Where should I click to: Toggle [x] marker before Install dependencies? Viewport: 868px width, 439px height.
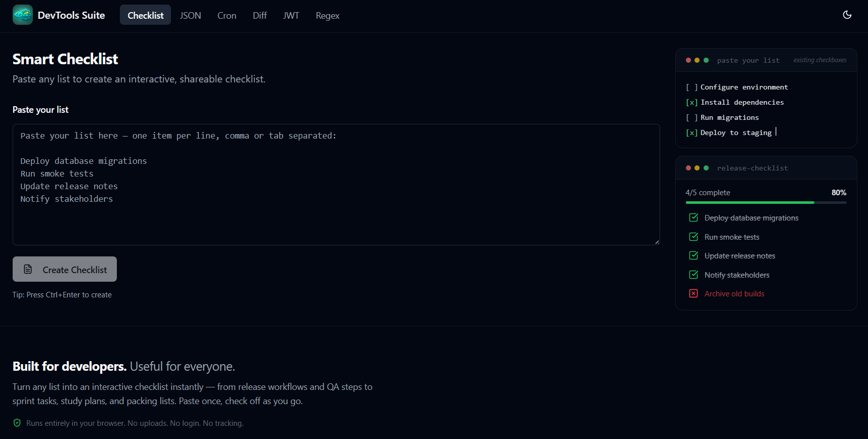pyautogui.click(x=691, y=102)
